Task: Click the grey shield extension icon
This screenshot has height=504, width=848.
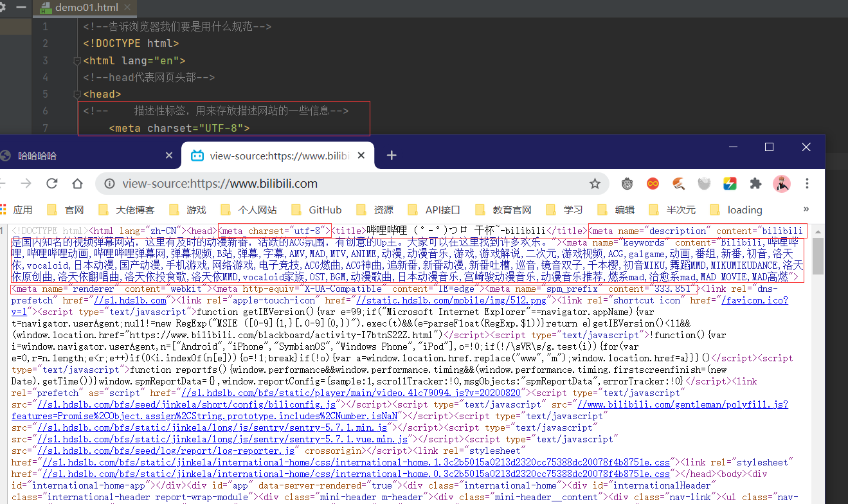Action: [x=704, y=184]
